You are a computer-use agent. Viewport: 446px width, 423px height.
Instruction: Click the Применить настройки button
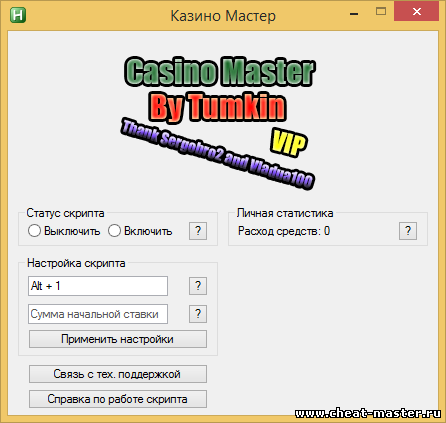coord(118,339)
